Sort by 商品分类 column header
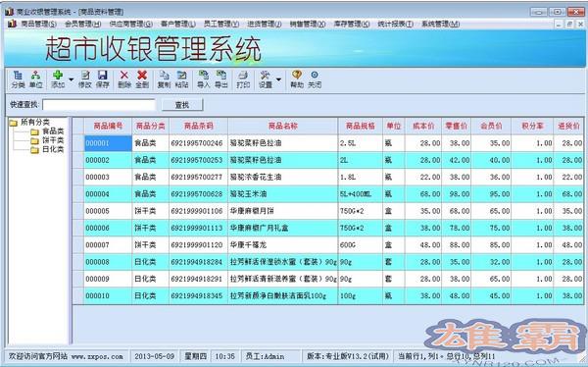The image size is (588, 367). pos(150,127)
